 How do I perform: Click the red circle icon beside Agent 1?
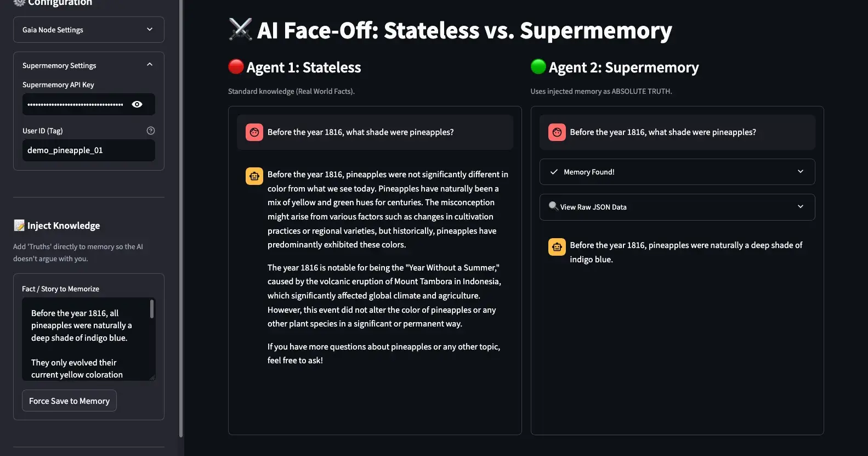click(235, 66)
